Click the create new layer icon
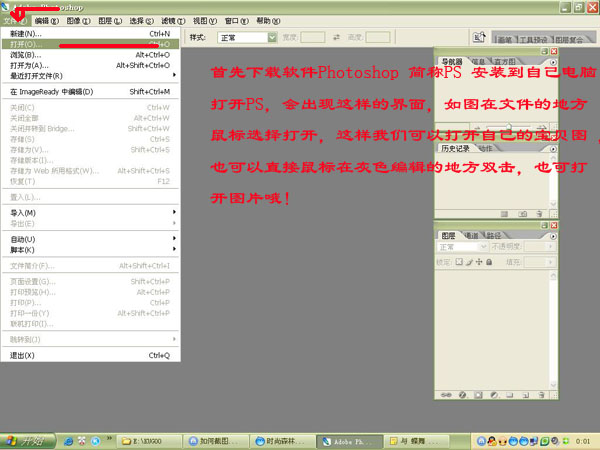 click(525, 395)
